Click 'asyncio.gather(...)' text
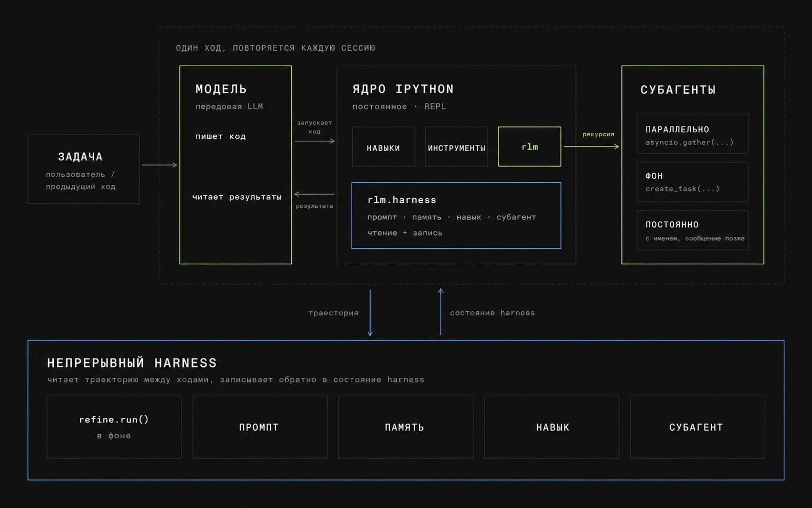Screen dimensions: 812x508 689,142
